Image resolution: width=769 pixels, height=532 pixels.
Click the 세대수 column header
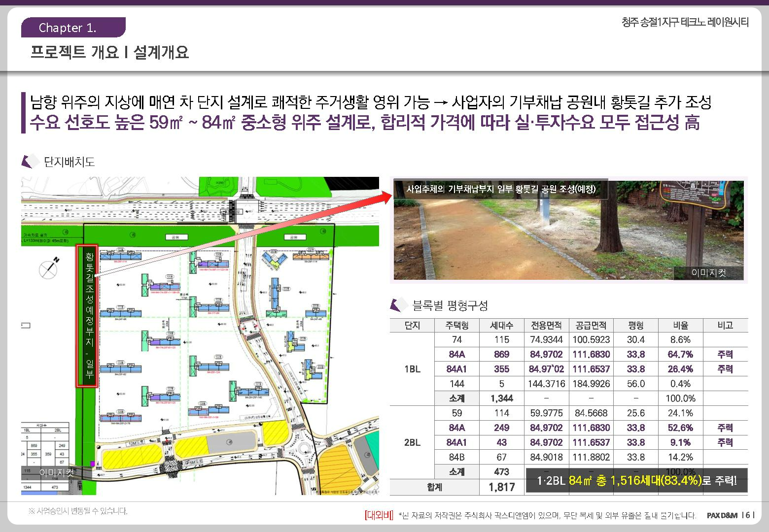[x=501, y=325]
